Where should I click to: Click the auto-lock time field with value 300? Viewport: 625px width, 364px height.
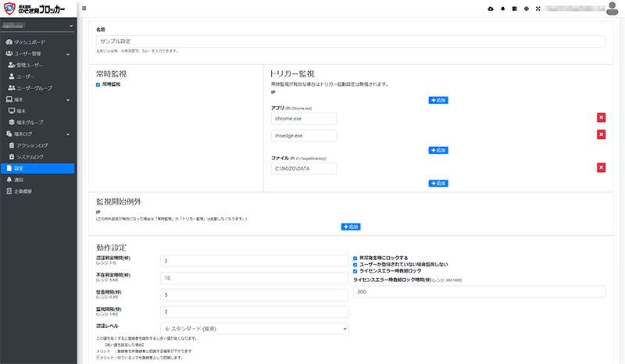[x=479, y=292]
